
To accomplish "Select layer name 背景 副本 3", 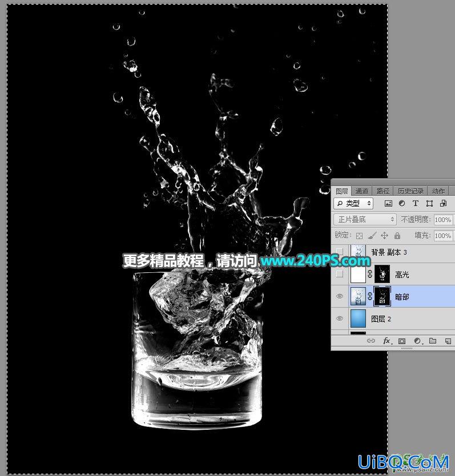I will click(x=389, y=252).
